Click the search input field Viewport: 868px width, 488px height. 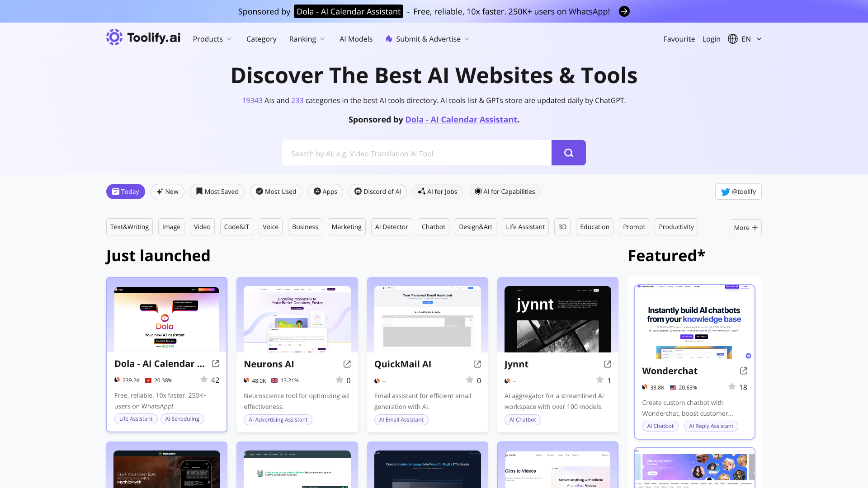(417, 153)
